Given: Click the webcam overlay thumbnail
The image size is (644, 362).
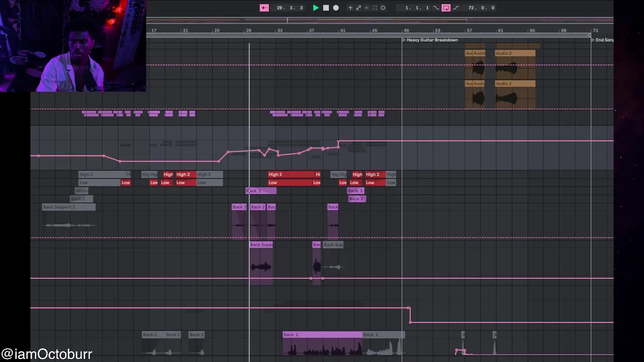Looking at the screenshot, I should (73, 46).
